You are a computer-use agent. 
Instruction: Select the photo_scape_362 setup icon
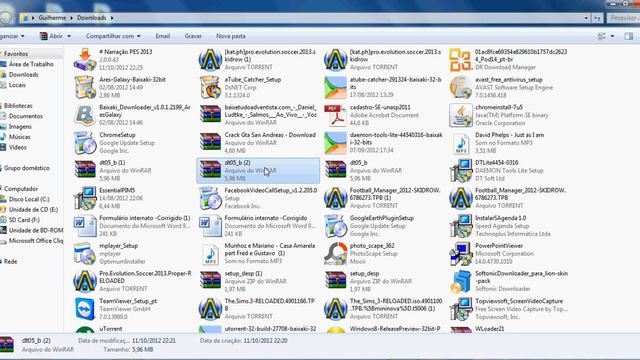point(336,253)
